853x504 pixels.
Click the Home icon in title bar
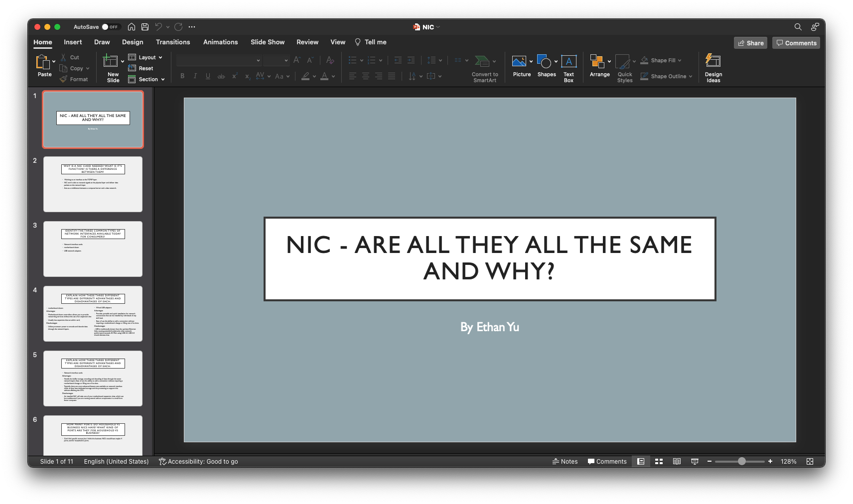132,27
